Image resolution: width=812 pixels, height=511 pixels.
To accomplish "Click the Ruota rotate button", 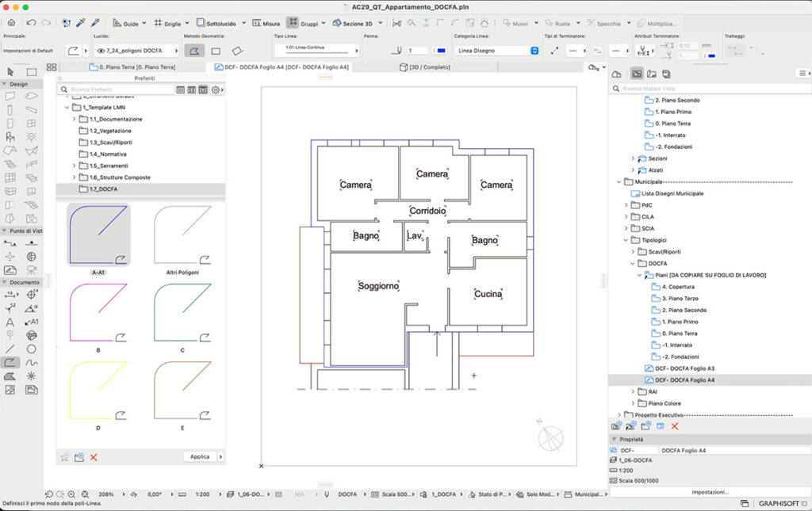I will (x=557, y=23).
